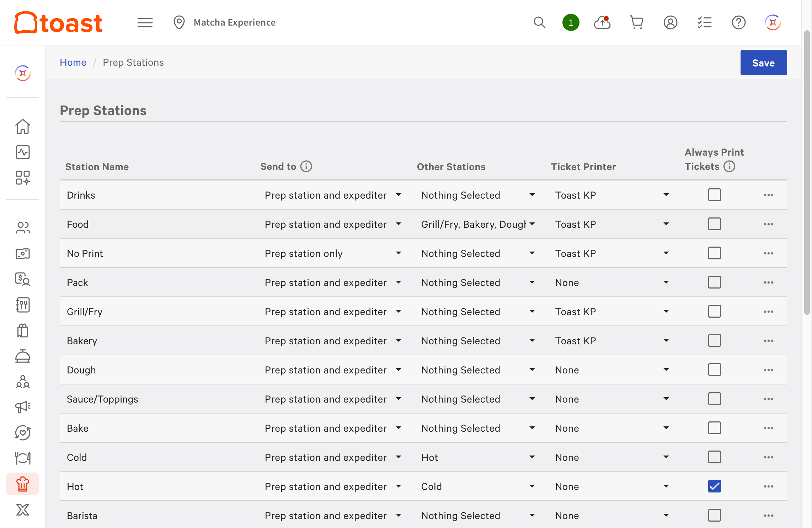Open the employees people sidebar icon
Screen dimensions: 812x528
pos(23,228)
